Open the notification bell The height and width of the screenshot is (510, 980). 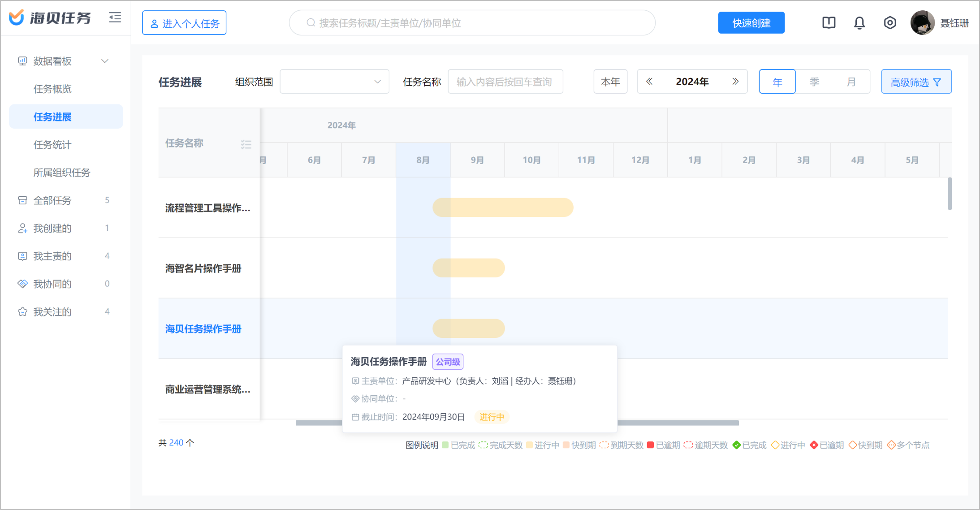coord(859,23)
